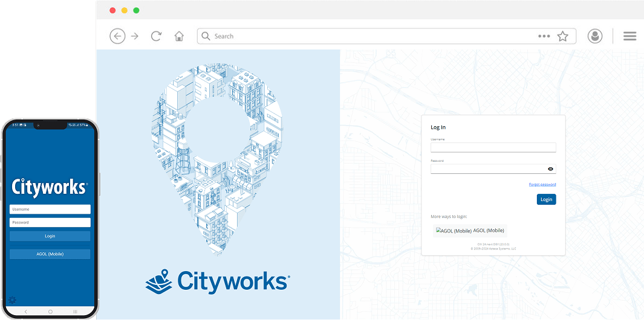Click the browser forward arrow

point(135,36)
